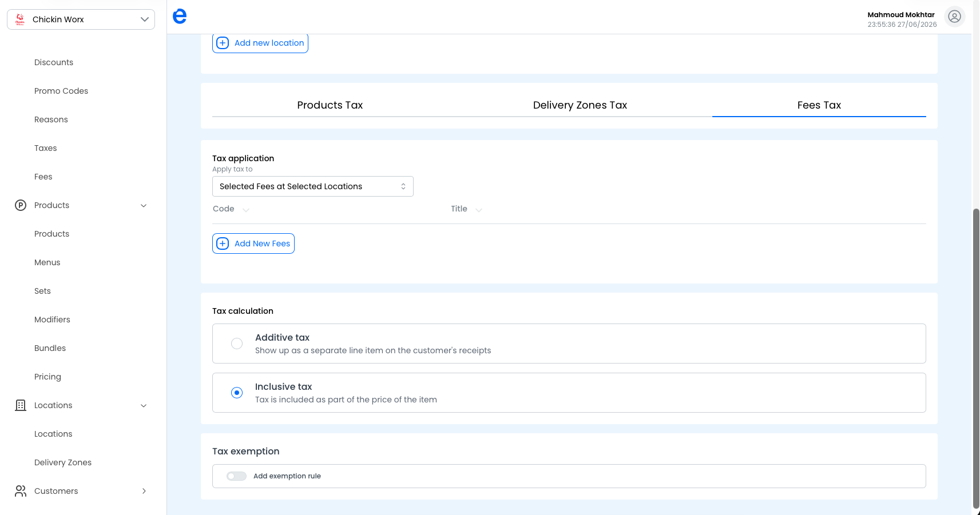Image resolution: width=980 pixels, height=515 pixels.
Task: Select the Inclusive tax radio button
Action: click(237, 393)
